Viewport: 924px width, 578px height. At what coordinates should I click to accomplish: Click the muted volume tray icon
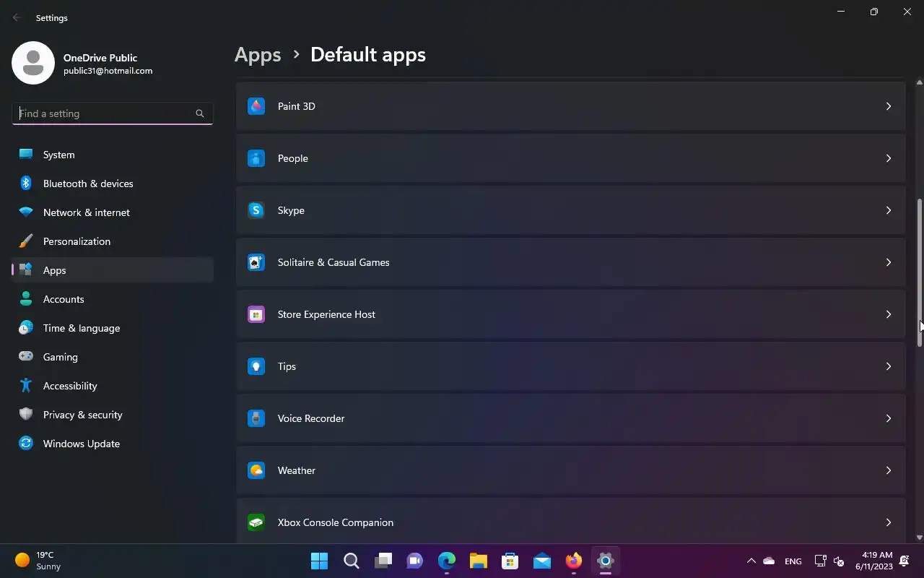838,561
